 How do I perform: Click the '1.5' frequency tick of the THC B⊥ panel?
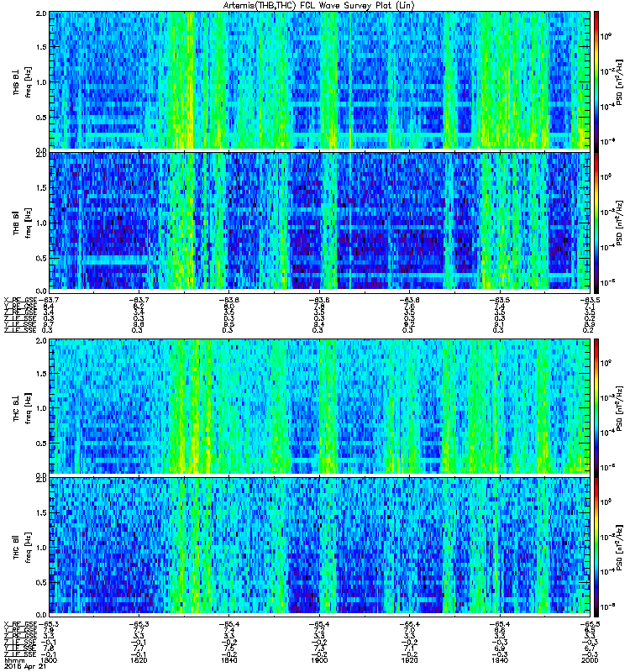pyautogui.click(x=41, y=374)
